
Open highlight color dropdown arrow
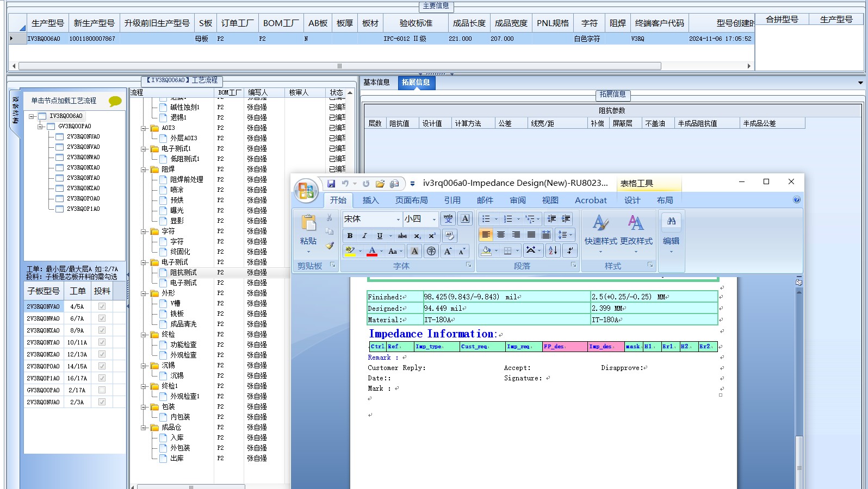tap(359, 251)
